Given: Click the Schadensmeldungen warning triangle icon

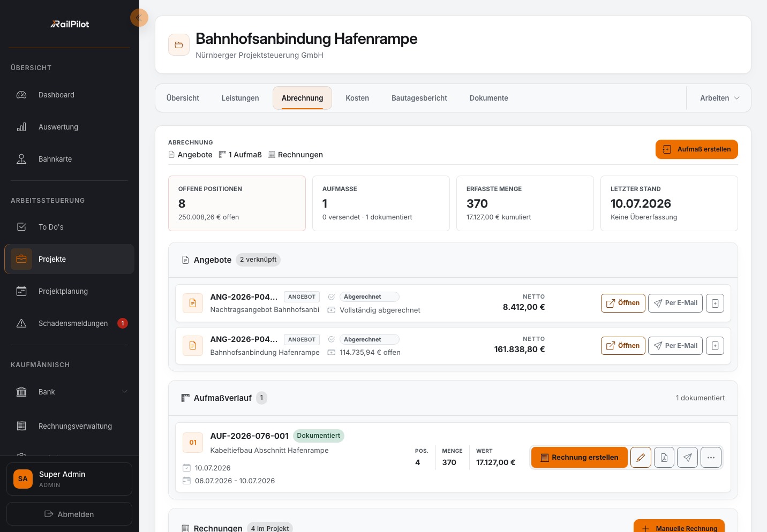Looking at the screenshot, I should [x=21, y=323].
